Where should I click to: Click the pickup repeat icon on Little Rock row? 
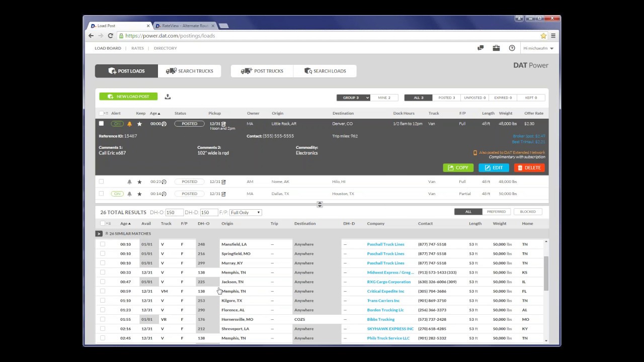pyautogui.click(x=223, y=124)
